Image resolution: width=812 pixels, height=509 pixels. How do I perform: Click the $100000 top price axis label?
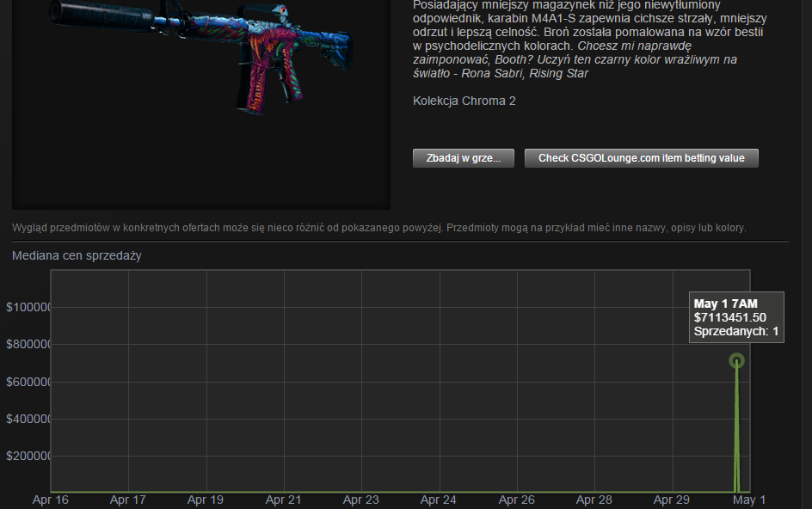pos(28,308)
